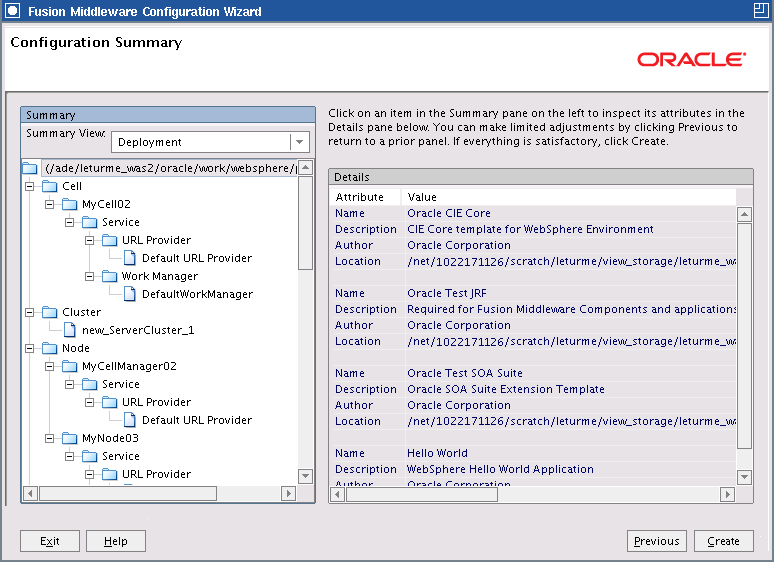This screenshot has height=562, width=774.
Task: Click the Details horizontal scrollbar thumb
Action: point(422,494)
